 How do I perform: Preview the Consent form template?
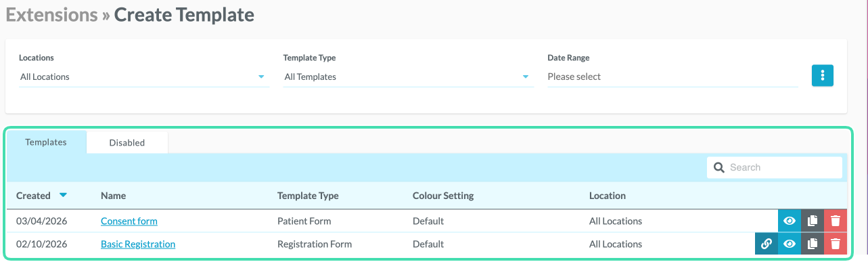[790, 221]
